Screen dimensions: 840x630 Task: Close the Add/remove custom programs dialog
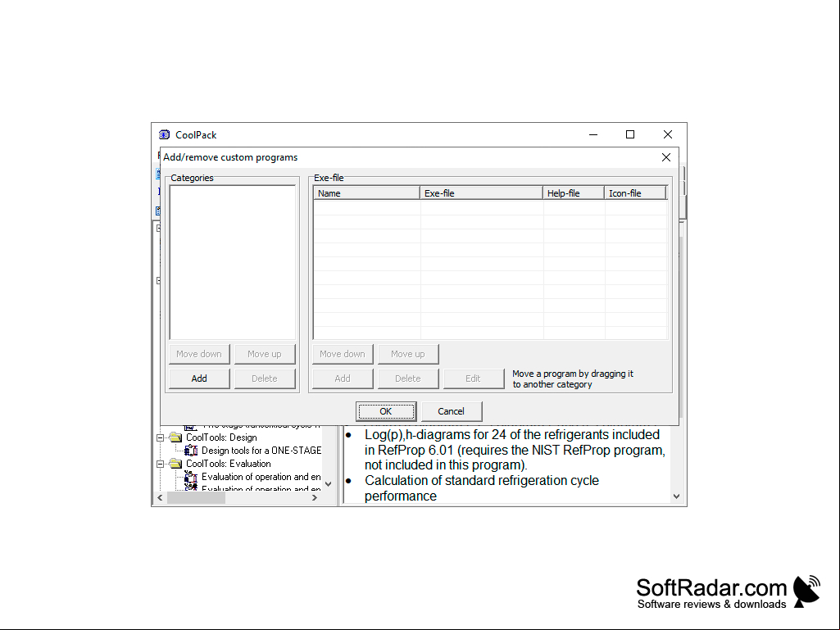(x=666, y=157)
